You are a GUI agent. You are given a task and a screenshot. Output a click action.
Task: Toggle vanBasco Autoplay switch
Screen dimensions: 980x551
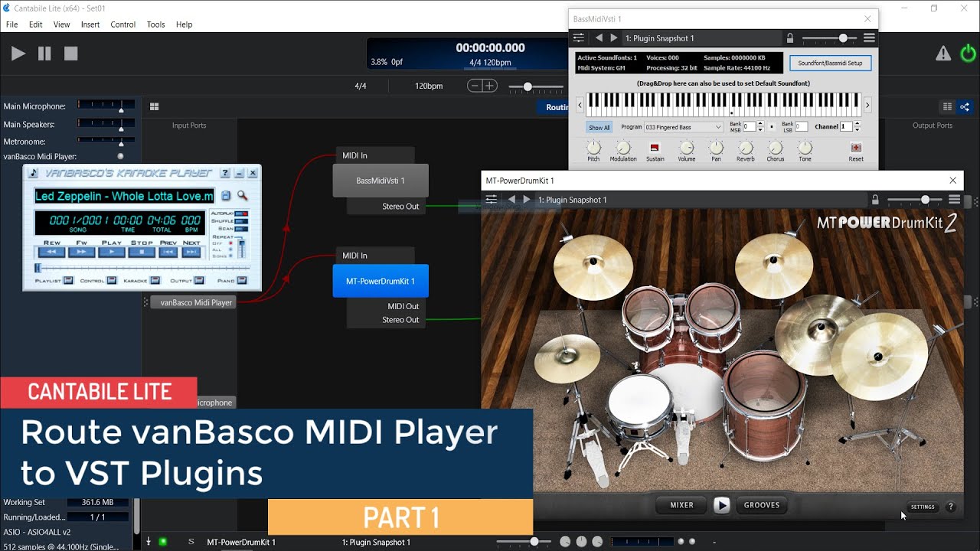(241, 214)
